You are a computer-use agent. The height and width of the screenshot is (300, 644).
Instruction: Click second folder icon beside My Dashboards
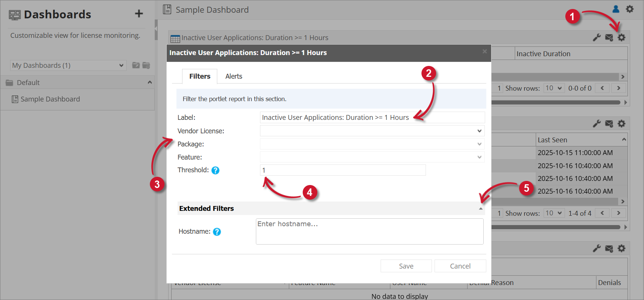tap(146, 66)
